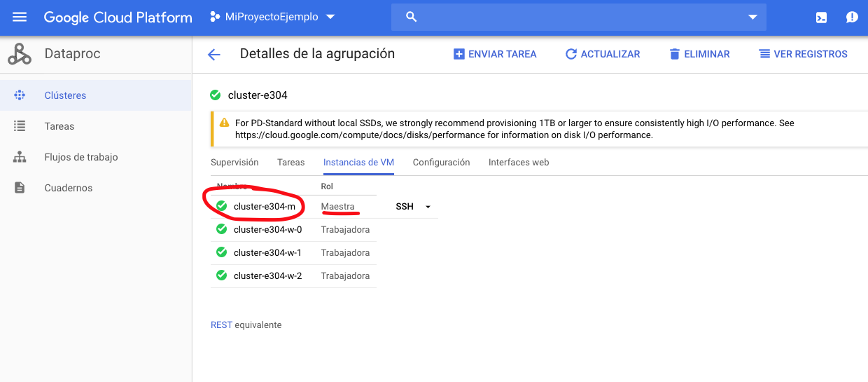Click the log lines icon of VER REGISTROS
Viewport: 868px width, 382px height.
(x=764, y=54)
